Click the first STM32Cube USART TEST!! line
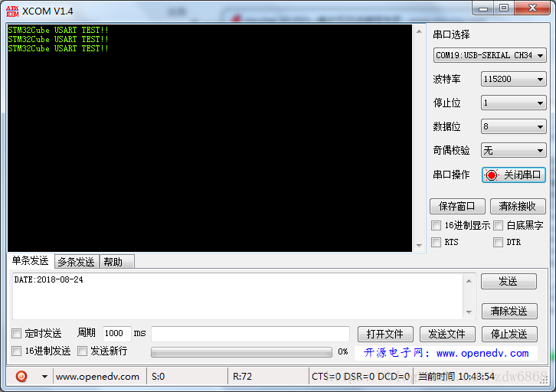Screen dimensions: 556x392 pyautogui.click(x=58, y=30)
